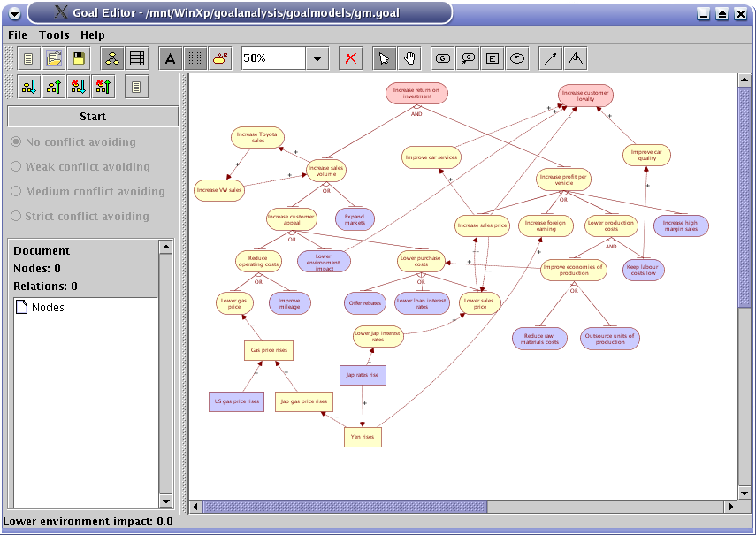
Task: Select the Gas price rises node
Action: [x=269, y=350]
